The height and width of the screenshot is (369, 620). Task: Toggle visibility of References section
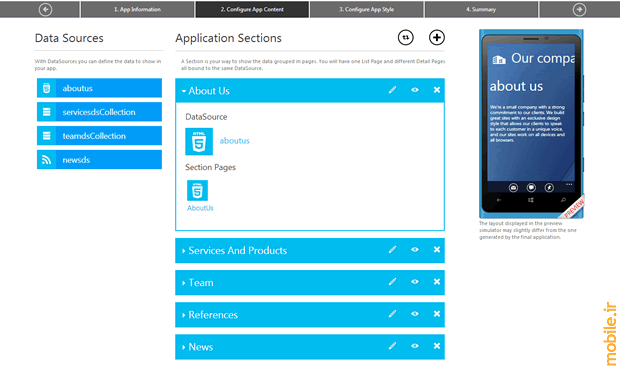pos(414,314)
